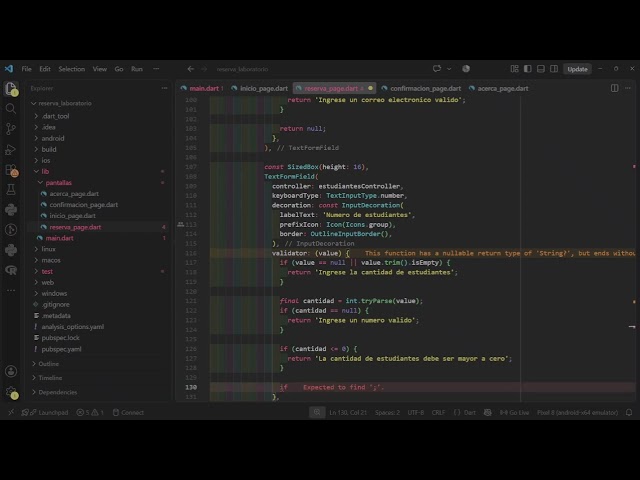The image size is (640, 480).
Task: Click the Copilot icon in title bar
Action: (466, 69)
